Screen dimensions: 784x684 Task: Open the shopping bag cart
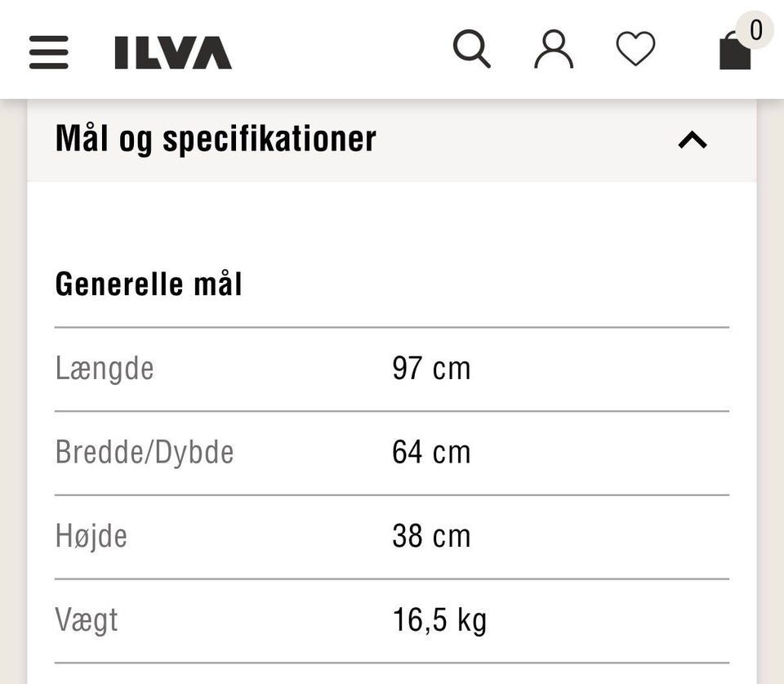tap(734, 52)
